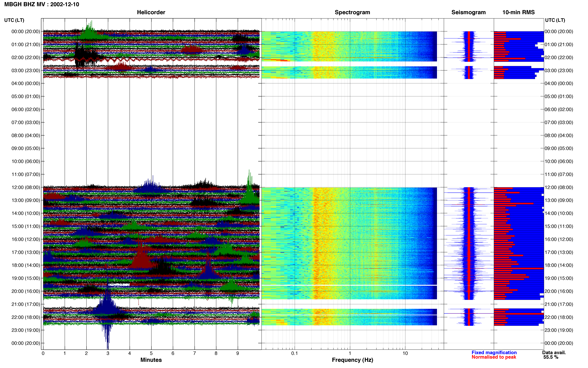Click the right 13:00 (09:00) time label
The width and height of the screenshot is (588, 368).
click(x=559, y=200)
